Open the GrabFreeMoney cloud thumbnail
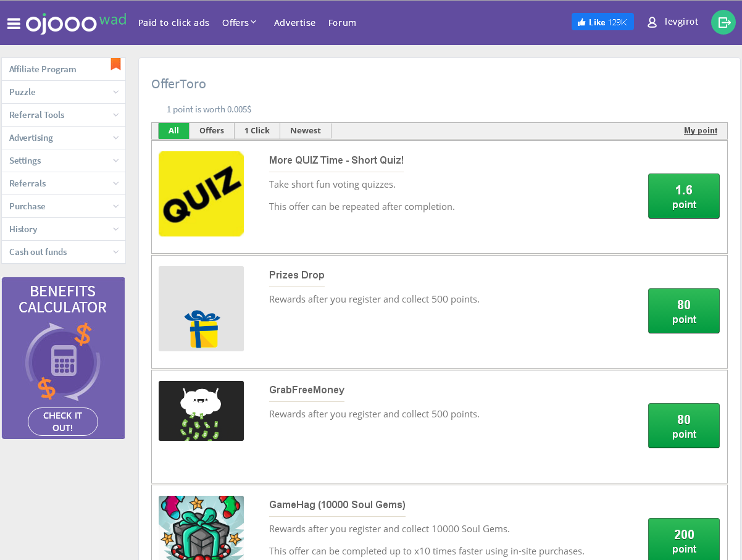742x560 pixels. point(201,411)
